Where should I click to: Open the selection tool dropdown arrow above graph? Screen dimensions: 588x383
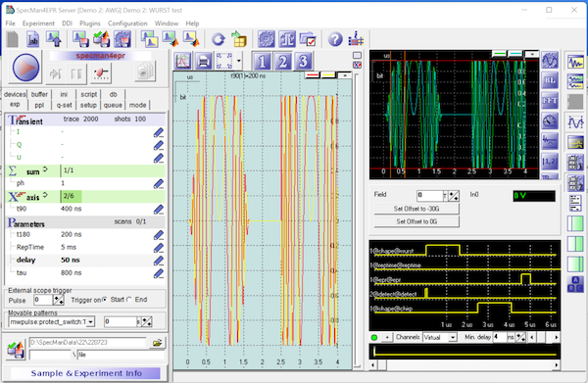239,61
